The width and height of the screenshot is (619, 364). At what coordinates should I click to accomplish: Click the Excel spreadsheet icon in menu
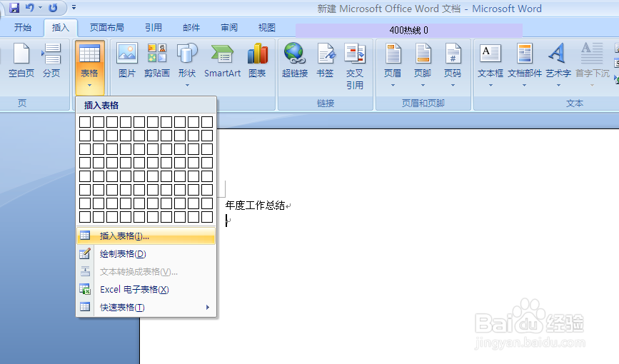(85, 289)
